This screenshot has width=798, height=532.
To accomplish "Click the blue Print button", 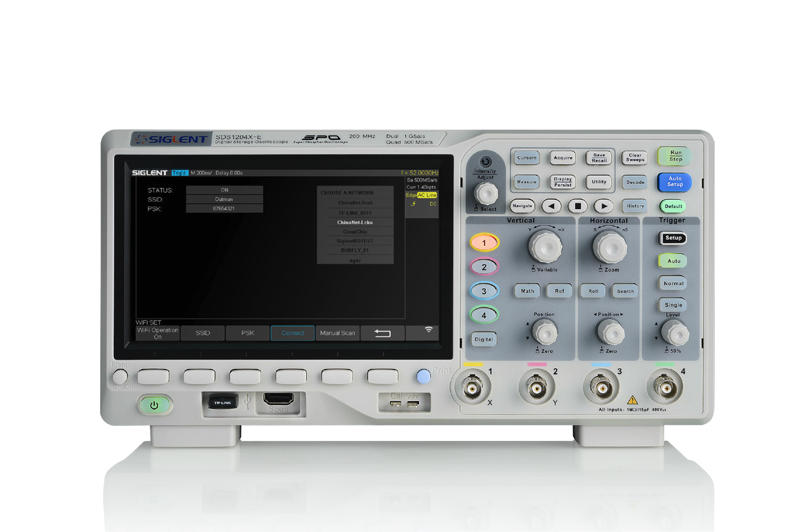I will [424, 376].
